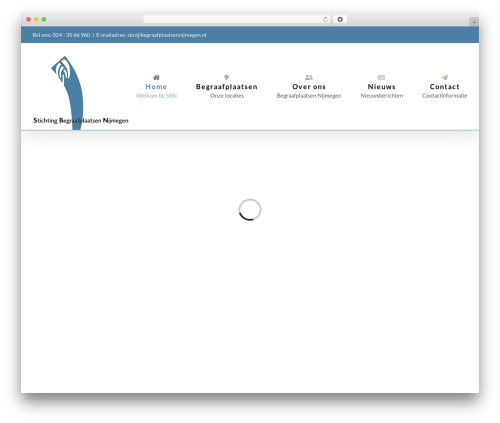Image resolution: width=500 pixels, height=423 pixels.
Task: Open the Home menu item
Action: click(x=156, y=87)
